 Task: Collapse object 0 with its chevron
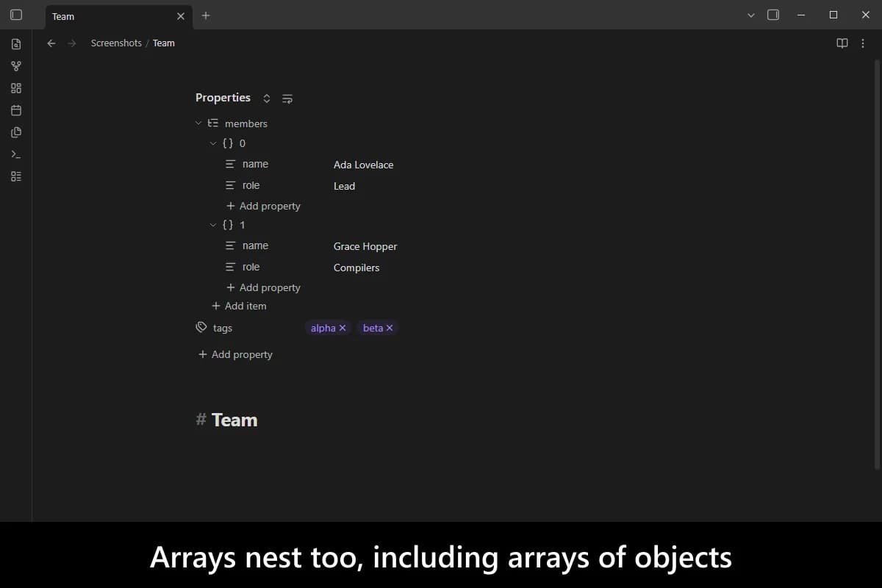(213, 143)
